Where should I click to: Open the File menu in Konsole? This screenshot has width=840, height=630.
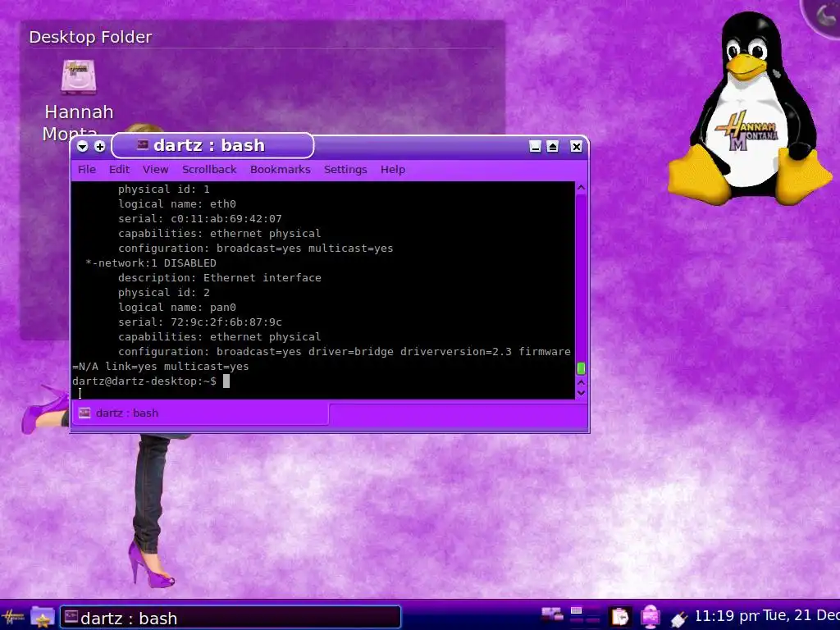[87, 169]
